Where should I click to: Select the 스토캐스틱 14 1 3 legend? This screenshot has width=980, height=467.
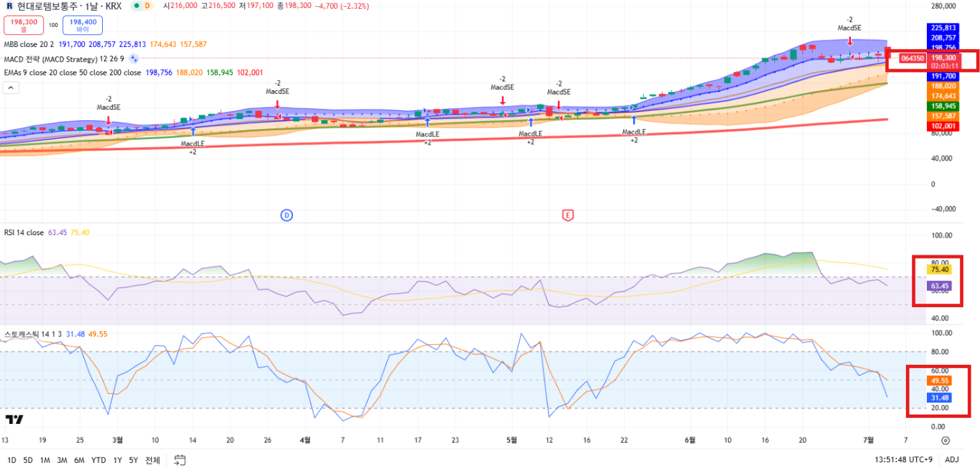pyautogui.click(x=33, y=334)
